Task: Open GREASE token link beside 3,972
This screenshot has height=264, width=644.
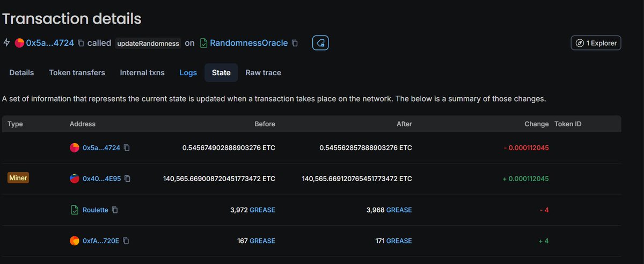Action: tap(262, 210)
